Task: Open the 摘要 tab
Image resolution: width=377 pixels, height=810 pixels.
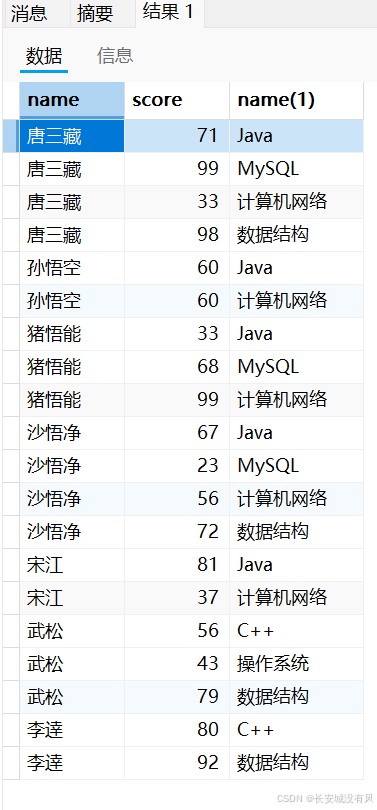Action: click(x=95, y=13)
